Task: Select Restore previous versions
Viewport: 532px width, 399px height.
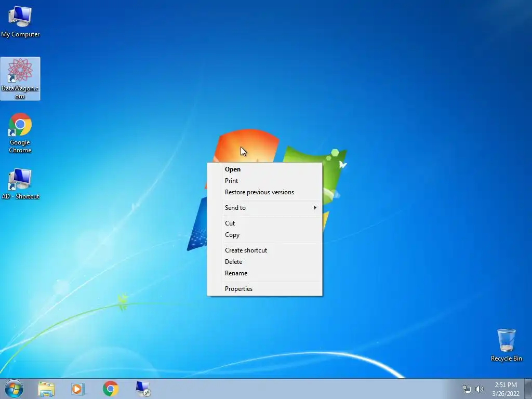Action: coord(264,192)
